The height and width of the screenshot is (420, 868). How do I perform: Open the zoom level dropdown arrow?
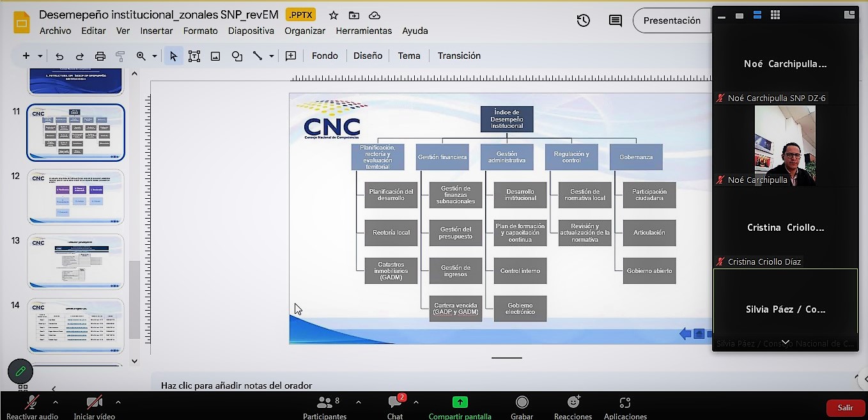(155, 56)
